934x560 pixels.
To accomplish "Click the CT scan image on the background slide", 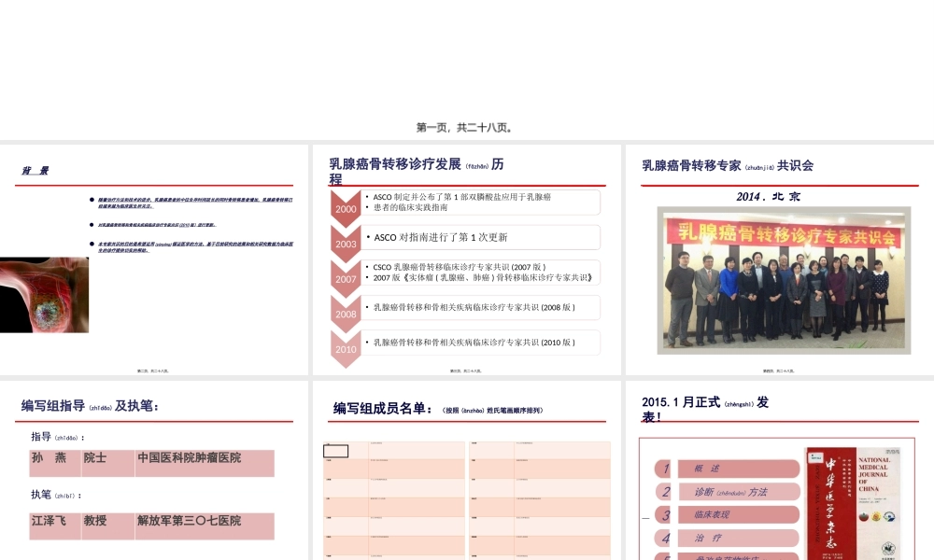I will (45, 292).
